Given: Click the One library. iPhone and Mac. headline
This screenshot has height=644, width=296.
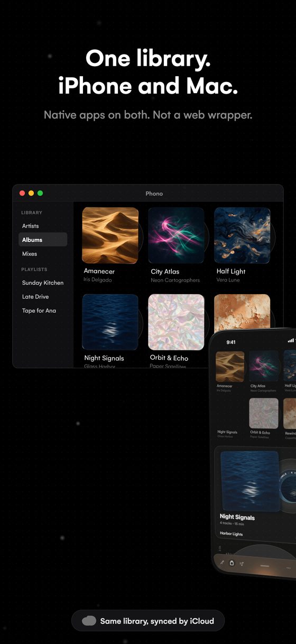Looking at the screenshot, I should [148, 71].
